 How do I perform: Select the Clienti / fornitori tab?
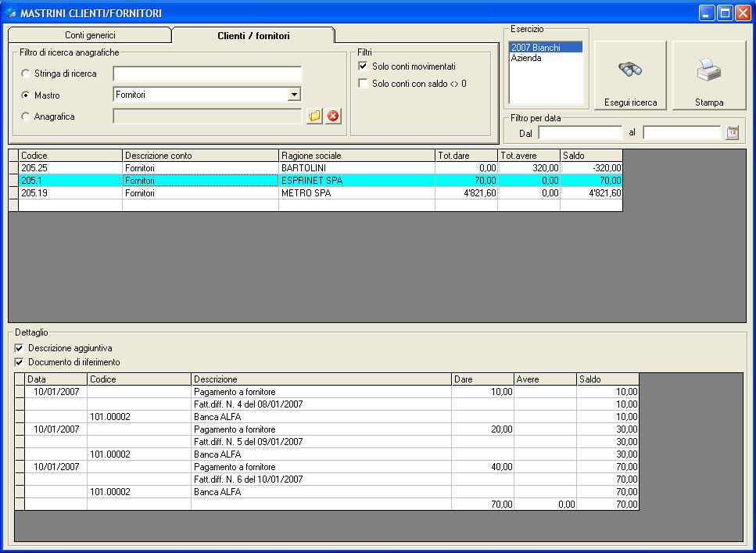pos(253,35)
